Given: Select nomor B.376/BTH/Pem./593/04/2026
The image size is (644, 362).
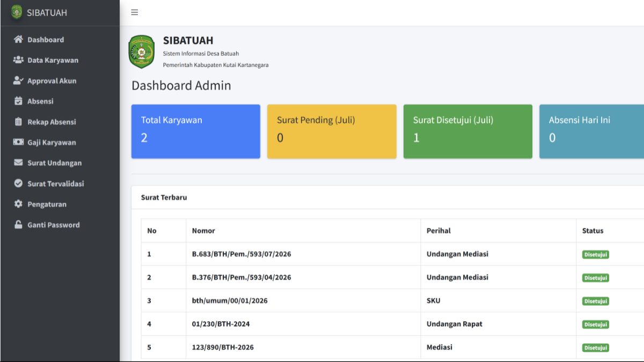Looking at the screenshot, I should point(241,277).
